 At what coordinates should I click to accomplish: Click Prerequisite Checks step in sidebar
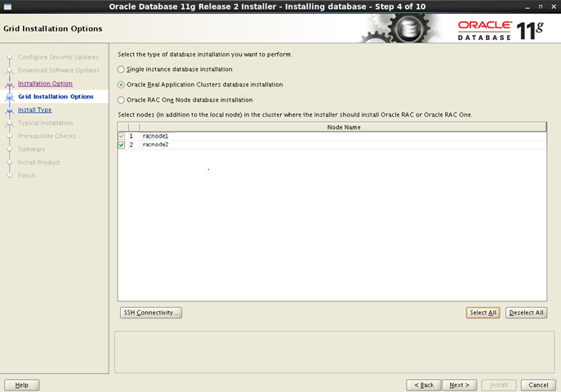click(x=47, y=136)
